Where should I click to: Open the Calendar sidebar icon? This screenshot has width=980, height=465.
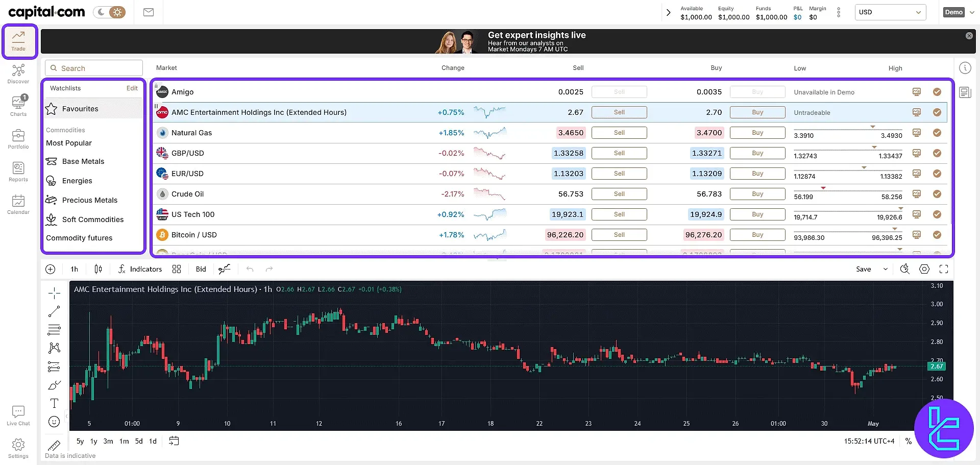[18, 204]
